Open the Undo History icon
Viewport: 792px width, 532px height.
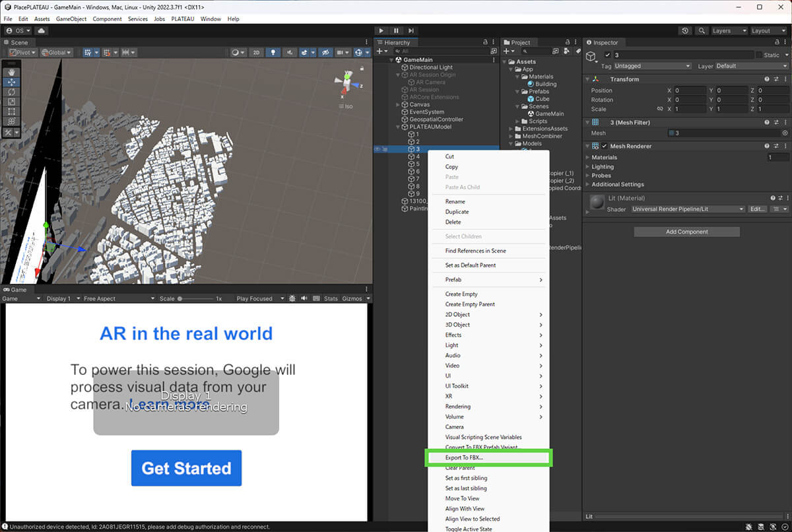click(x=685, y=30)
